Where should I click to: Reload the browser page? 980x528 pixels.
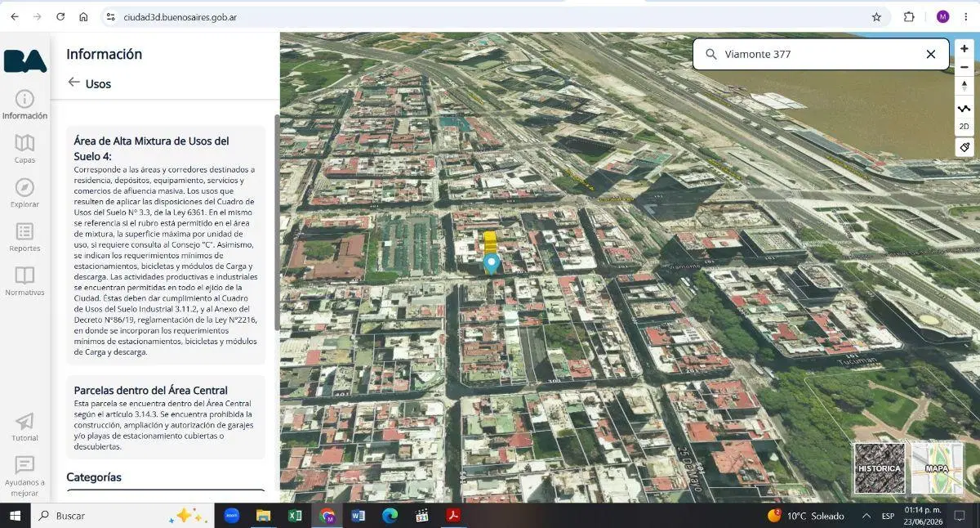pyautogui.click(x=60, y=16)
